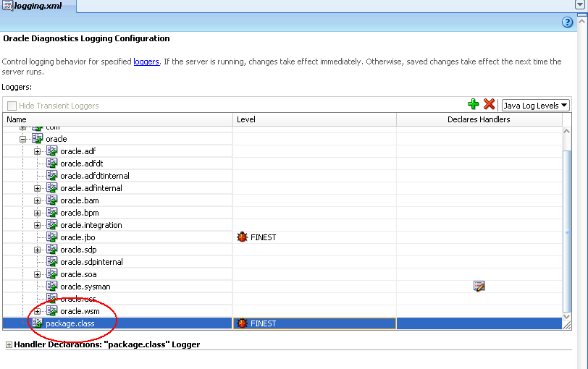Screen dimensions: 588x369
Task: Open the loggers hyperlink
Action: [146, 61]
